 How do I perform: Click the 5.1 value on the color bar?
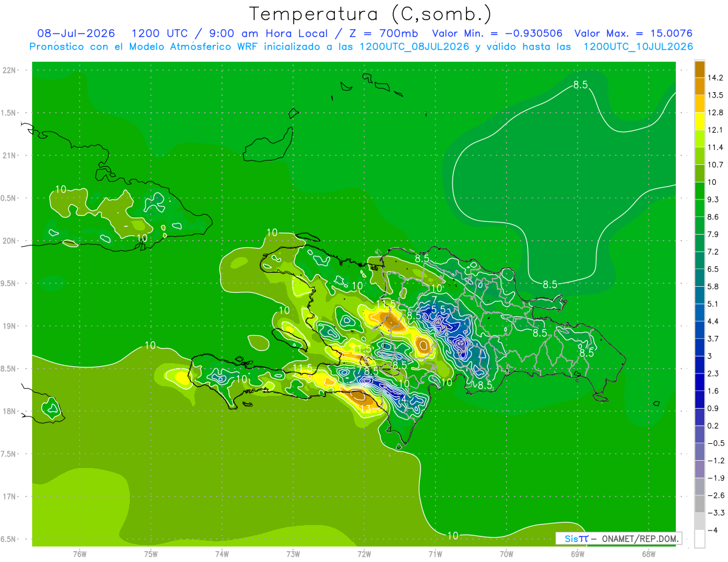pos(713,304)
